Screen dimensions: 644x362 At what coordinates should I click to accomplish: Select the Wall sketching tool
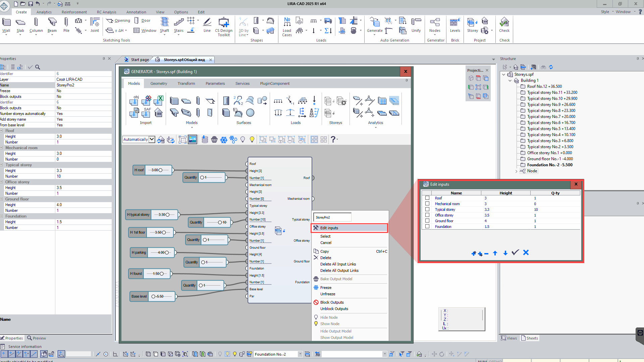pyautogui.click(x=6, y=23)
